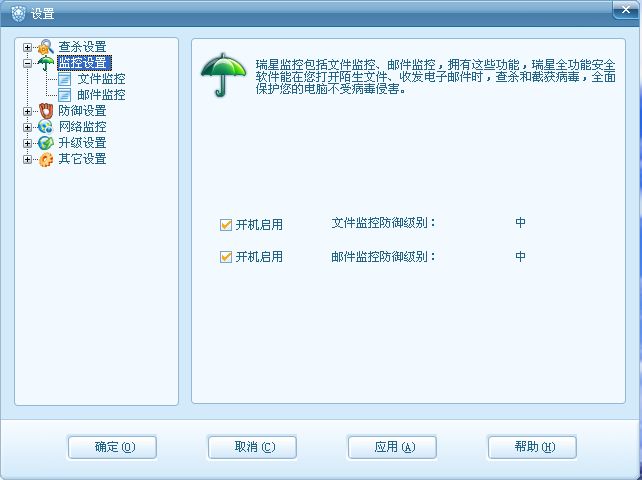Screen dimensions: 642x480
Task: Click the magnifier icon beside 查杀设置
Action: (46, 47)
